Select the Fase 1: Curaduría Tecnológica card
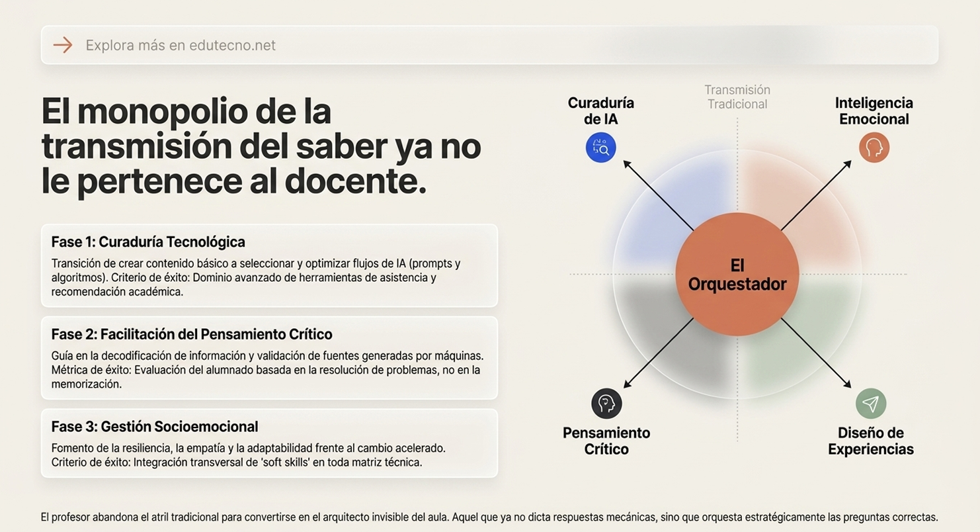 [x=269, y=265]
